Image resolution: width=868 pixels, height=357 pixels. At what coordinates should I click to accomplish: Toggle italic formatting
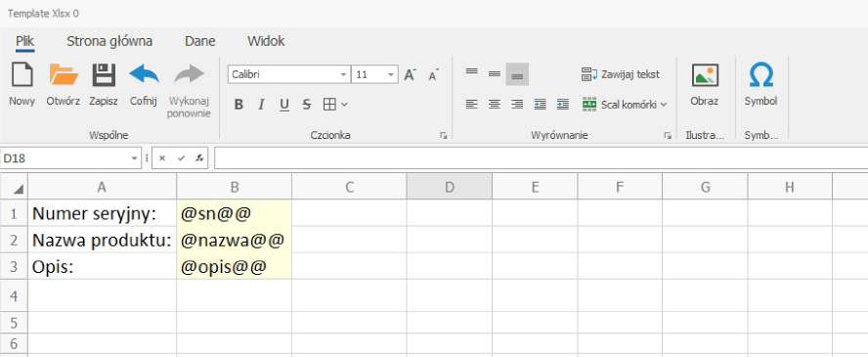[x=261, y=104]
